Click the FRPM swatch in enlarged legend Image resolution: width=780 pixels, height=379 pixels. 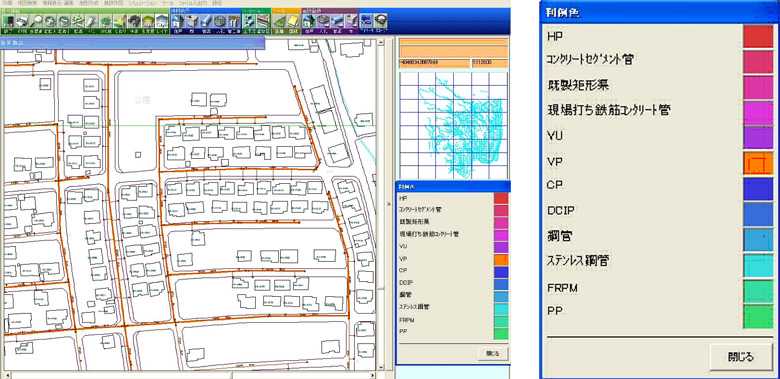pos(758,291)
